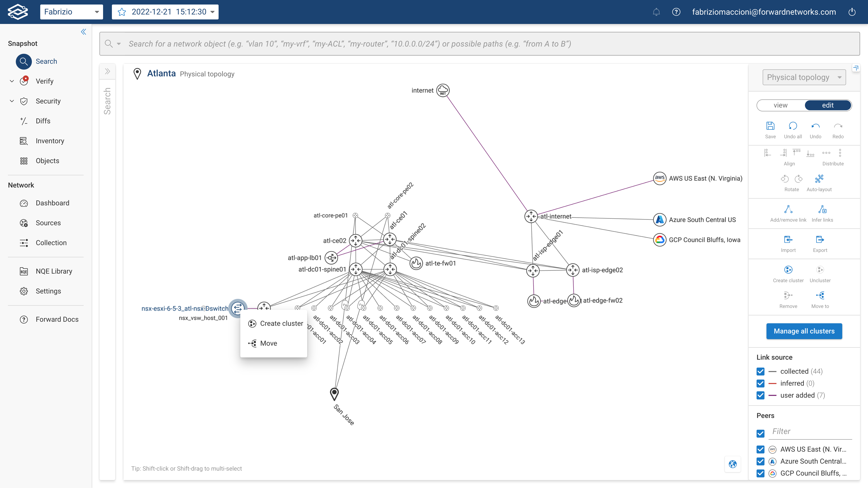Click the Undo all icon
The height and width of the screenshot is (488, 868).
793,126
